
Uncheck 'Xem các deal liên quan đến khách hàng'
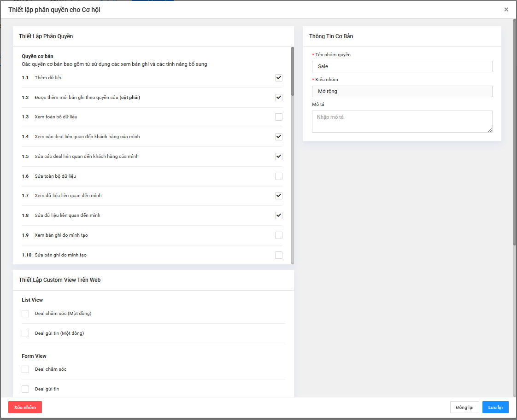[279, 137]
